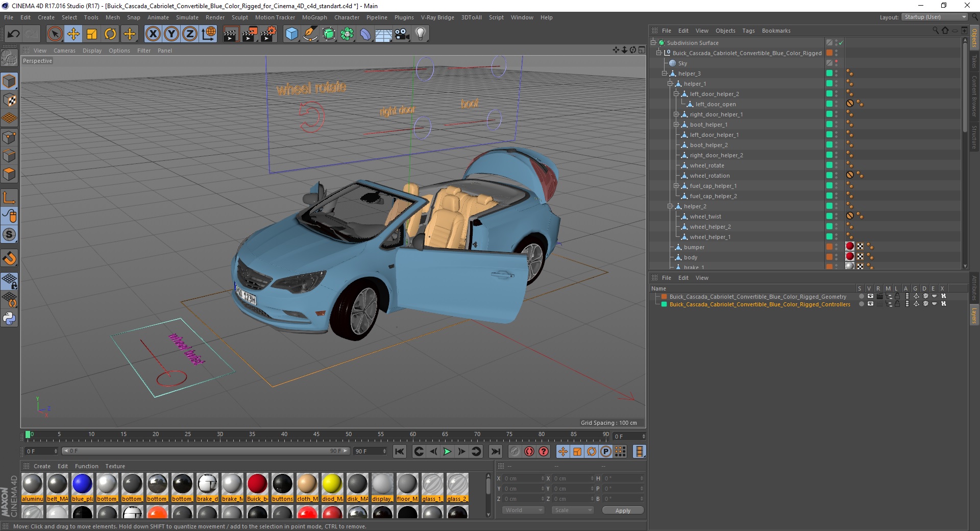980x531 pixels.
Task: Select Buick_b red material swatch
Action: pos(257,488)
